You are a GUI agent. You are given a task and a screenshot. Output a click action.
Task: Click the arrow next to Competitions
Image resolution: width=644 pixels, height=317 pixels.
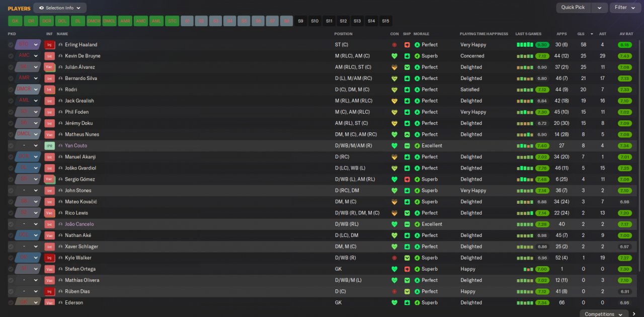coord(634,313)
